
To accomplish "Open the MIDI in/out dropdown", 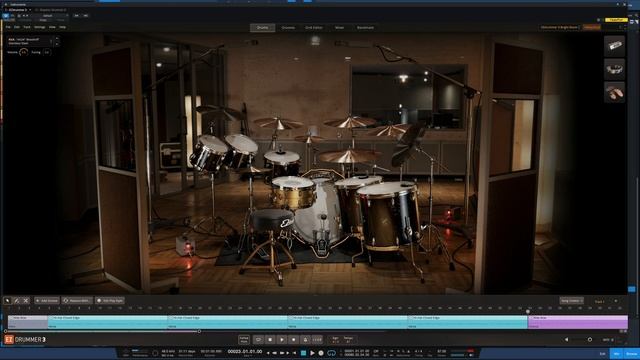I will [608, 339].
